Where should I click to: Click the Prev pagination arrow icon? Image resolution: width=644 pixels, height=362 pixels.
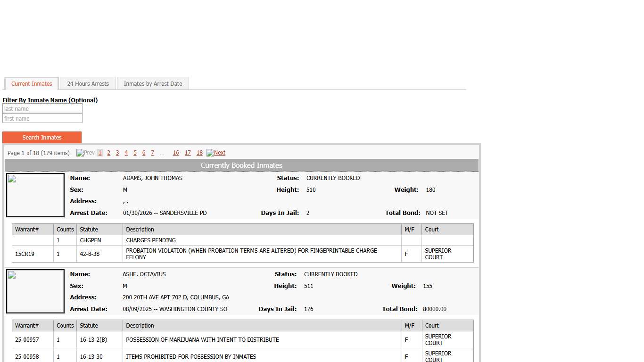[x=85, y=153]
